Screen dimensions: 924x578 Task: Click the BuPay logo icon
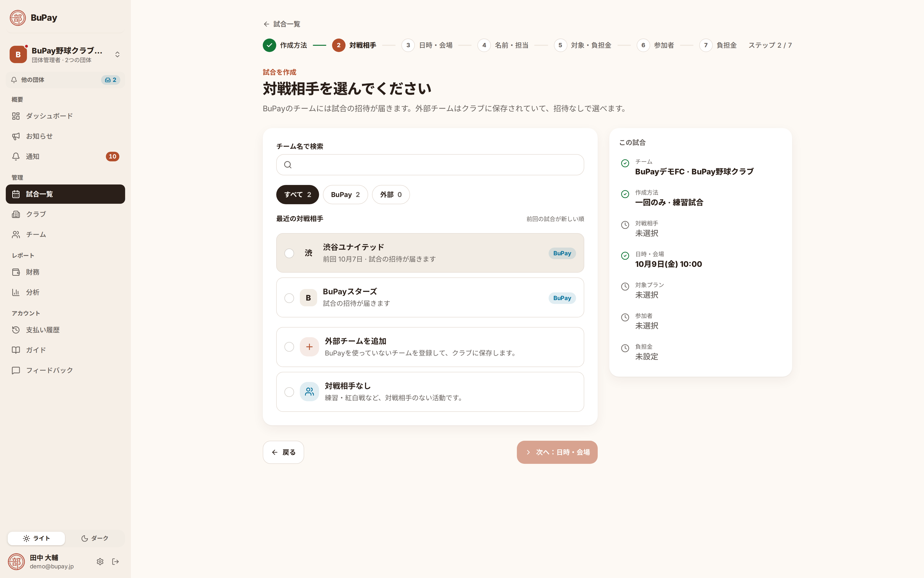click(x=18, y=18)
